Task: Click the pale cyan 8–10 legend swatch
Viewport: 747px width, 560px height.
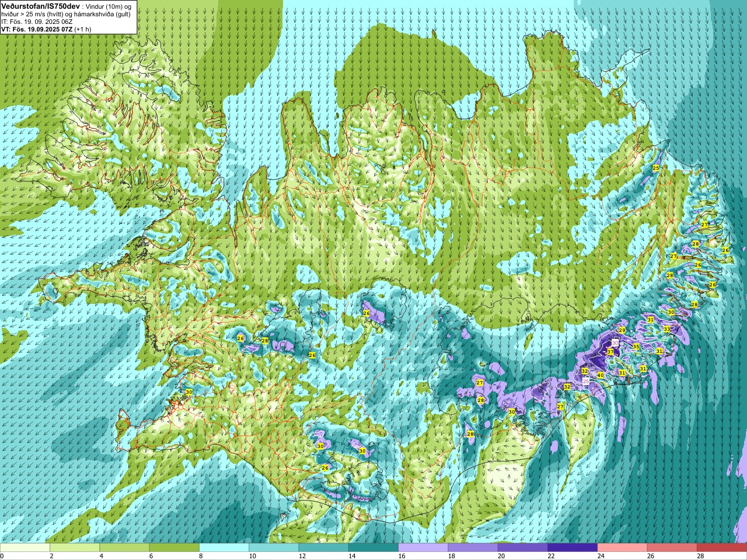Action: click(x=224, y=548)
